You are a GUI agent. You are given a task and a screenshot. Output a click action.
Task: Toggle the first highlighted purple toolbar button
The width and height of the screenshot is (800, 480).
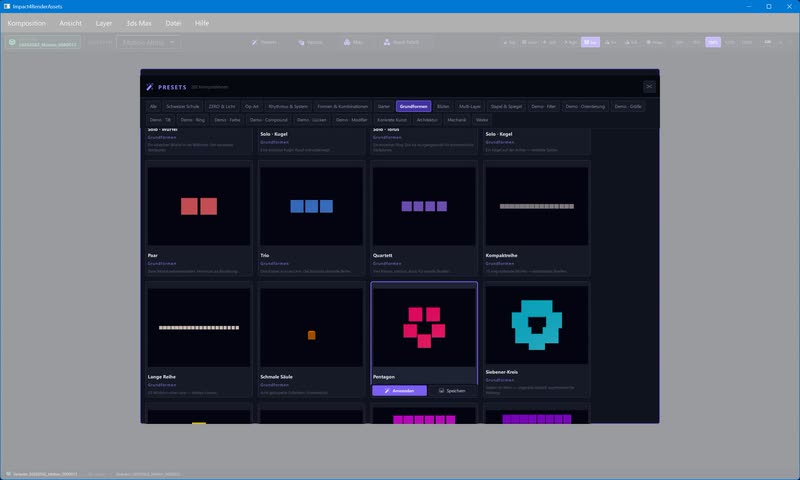pyautogui.click(x=590, y=42)
